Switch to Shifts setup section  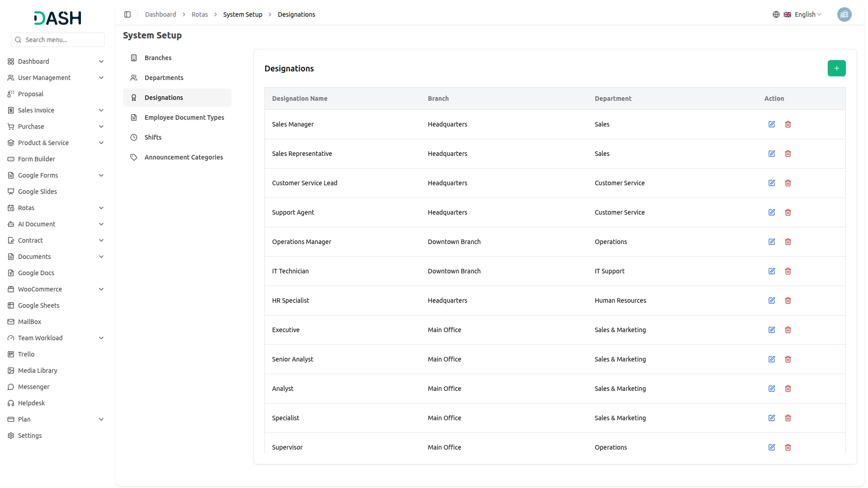[153, 137]
